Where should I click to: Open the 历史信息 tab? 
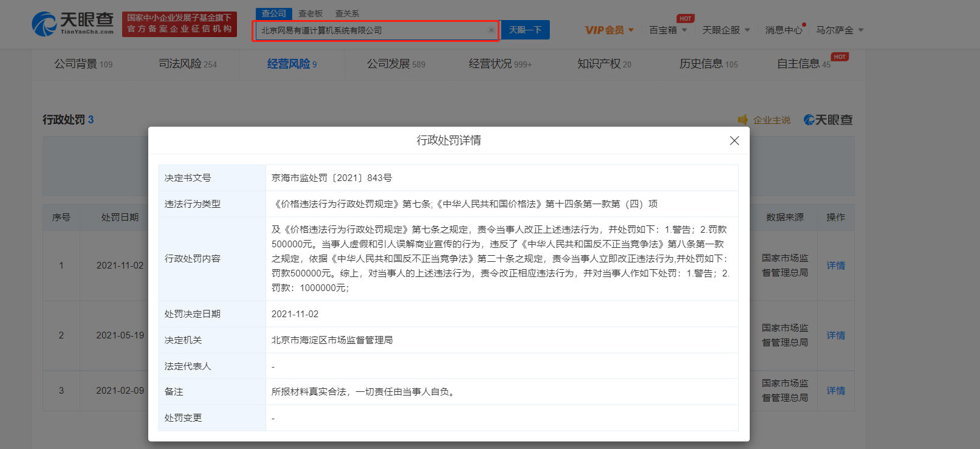(x=708, y=64)
